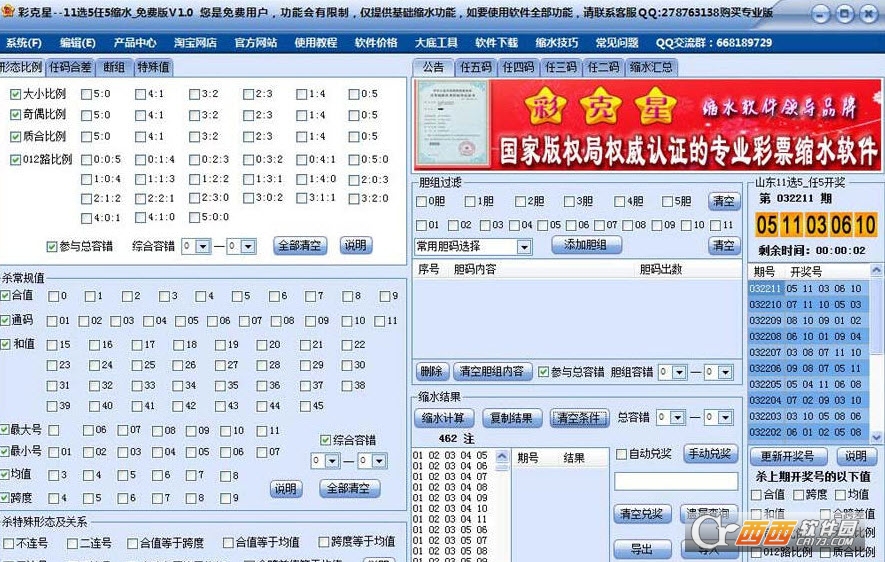The height and width of the screenshot is (562, 885).
Task: Click the 彩克星 advertisement banner
Action: tap(647, 125)
